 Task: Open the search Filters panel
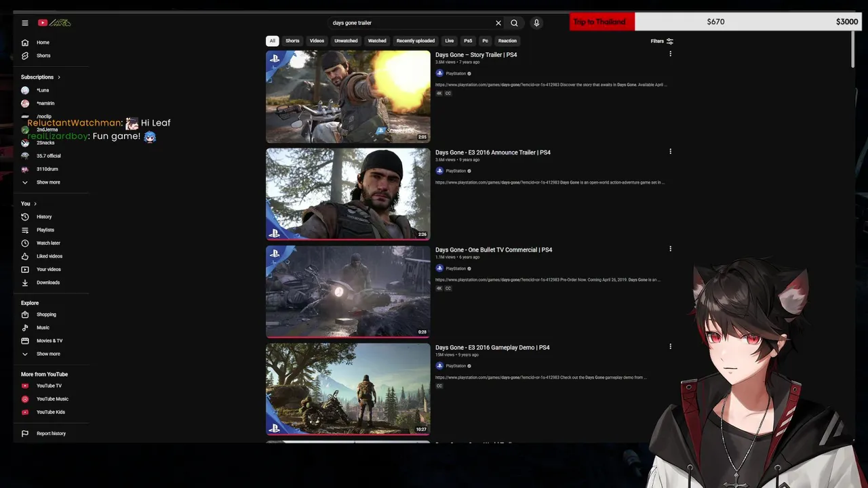662,41
